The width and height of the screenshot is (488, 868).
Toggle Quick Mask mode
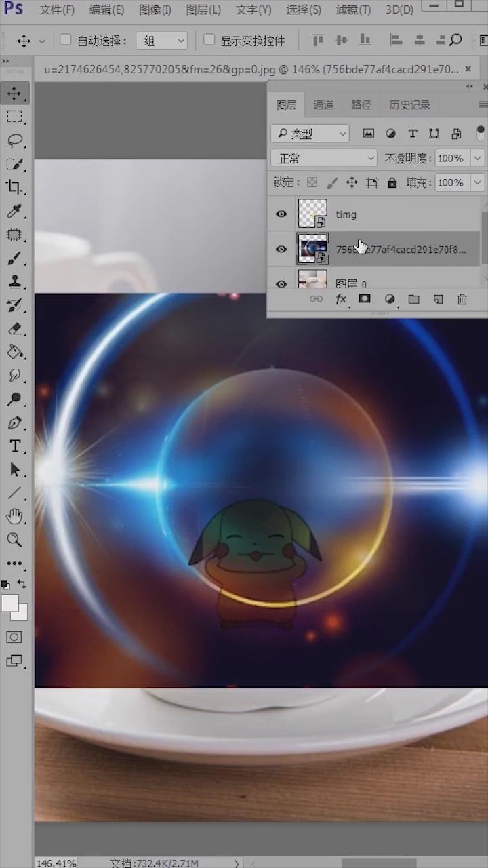pos(14,637)
